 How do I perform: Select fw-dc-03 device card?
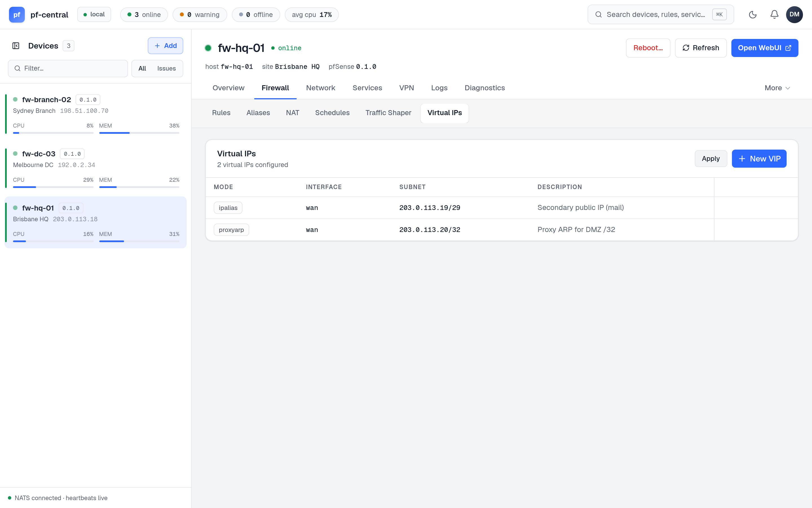(x=96, y=168)
